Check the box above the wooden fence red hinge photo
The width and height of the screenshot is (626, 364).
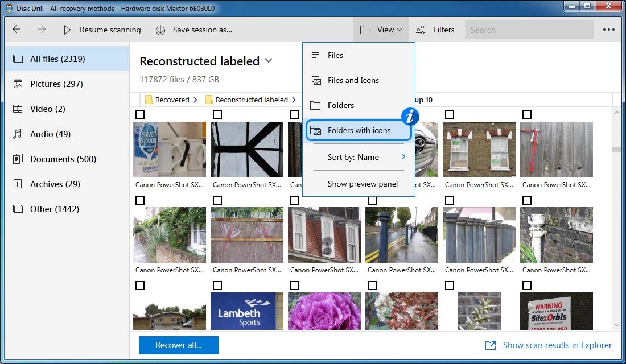tap(527, 115)
